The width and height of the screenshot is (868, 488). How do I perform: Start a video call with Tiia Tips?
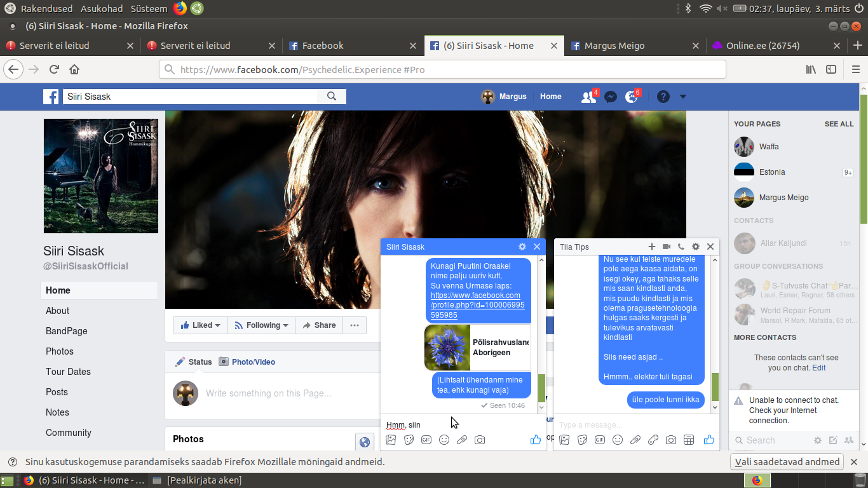click(x=667, y=247)
